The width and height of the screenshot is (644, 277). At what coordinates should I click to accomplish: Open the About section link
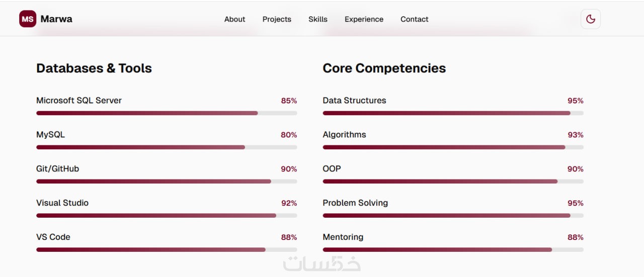234,19
